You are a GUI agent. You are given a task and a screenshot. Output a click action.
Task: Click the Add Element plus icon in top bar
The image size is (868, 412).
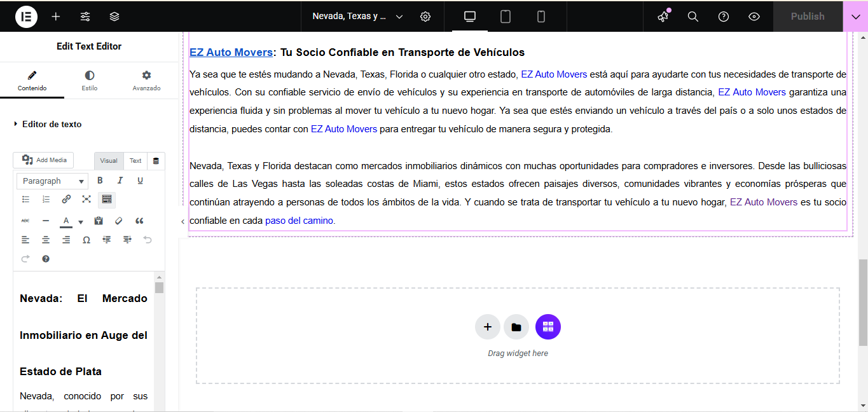tap(56, 17)
